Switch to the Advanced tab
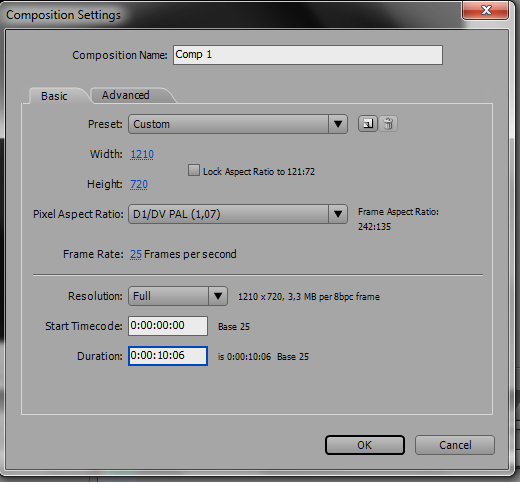This screenshot has height=484, width=522. (x=126, y=95)
